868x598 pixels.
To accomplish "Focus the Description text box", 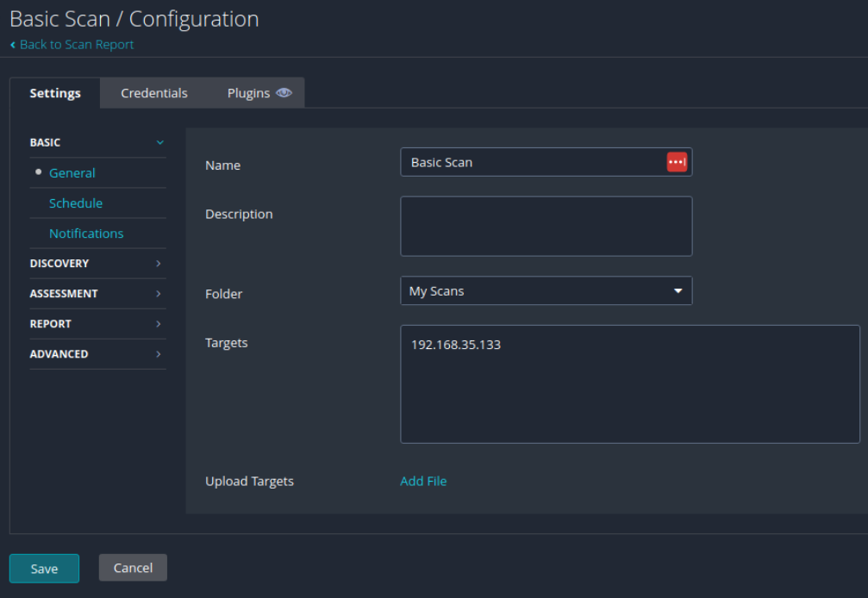I will [x=546, y=226].
